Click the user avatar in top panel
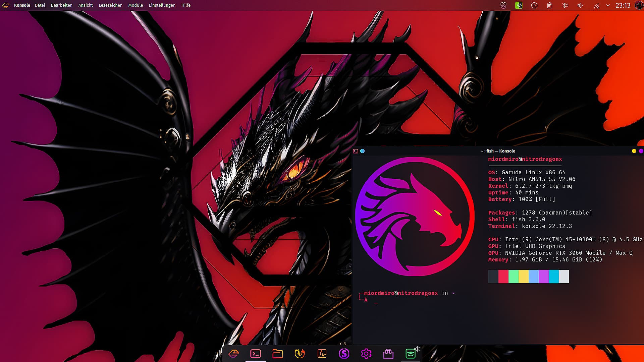The width and height of the screenshot is (644, 362). (x=639, y=5)
